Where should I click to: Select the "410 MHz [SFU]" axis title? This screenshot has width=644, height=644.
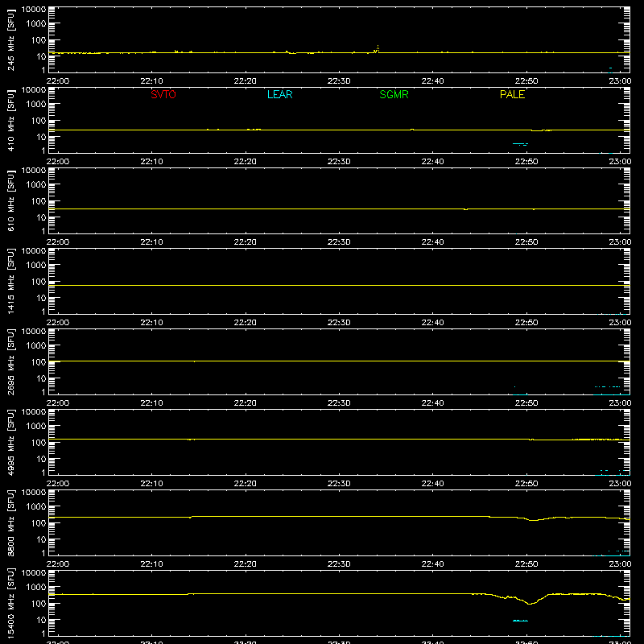(10, 120)
